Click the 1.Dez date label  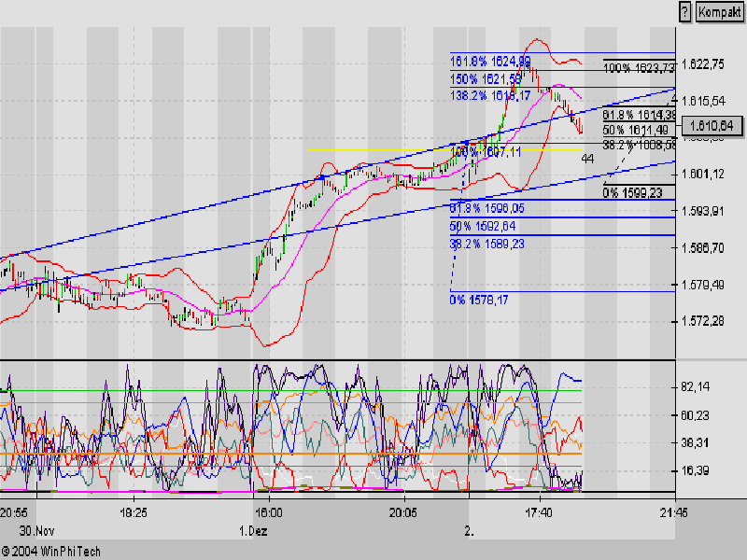253,530
